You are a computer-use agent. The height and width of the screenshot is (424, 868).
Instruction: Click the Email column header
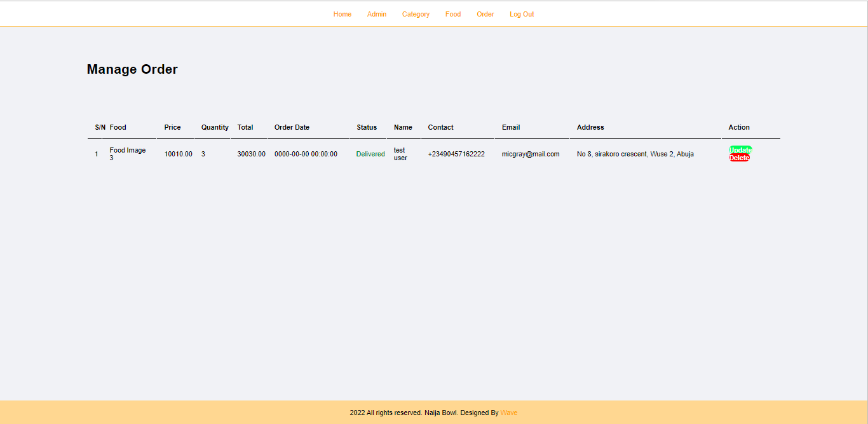coord(511,127)
